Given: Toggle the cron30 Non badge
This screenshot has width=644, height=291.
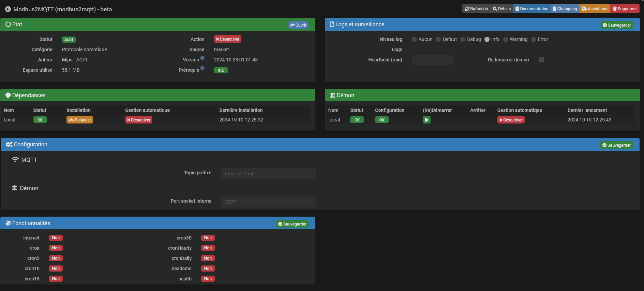Looking at the screenshot, I should click(x=208, y=238).
